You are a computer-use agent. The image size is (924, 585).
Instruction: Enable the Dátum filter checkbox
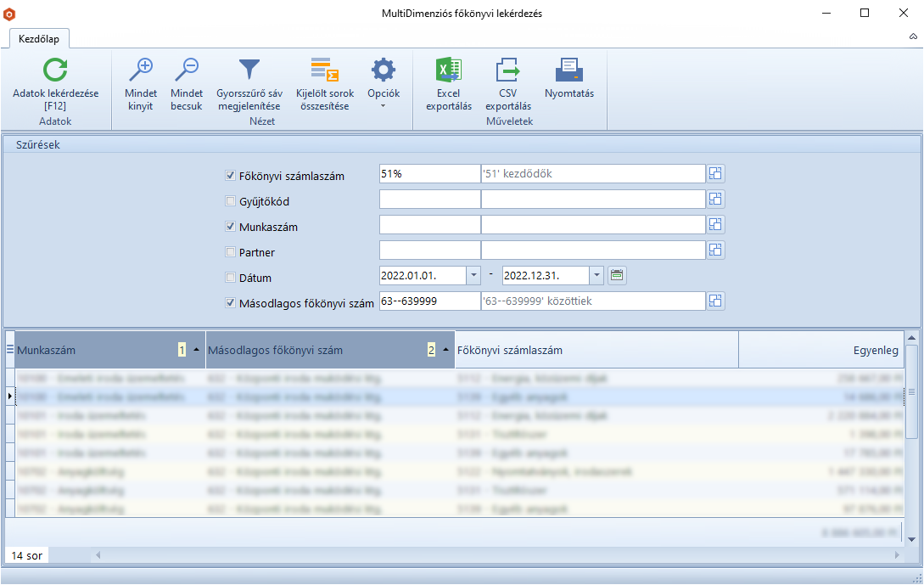pyautogui.click(x=230, y=278)
